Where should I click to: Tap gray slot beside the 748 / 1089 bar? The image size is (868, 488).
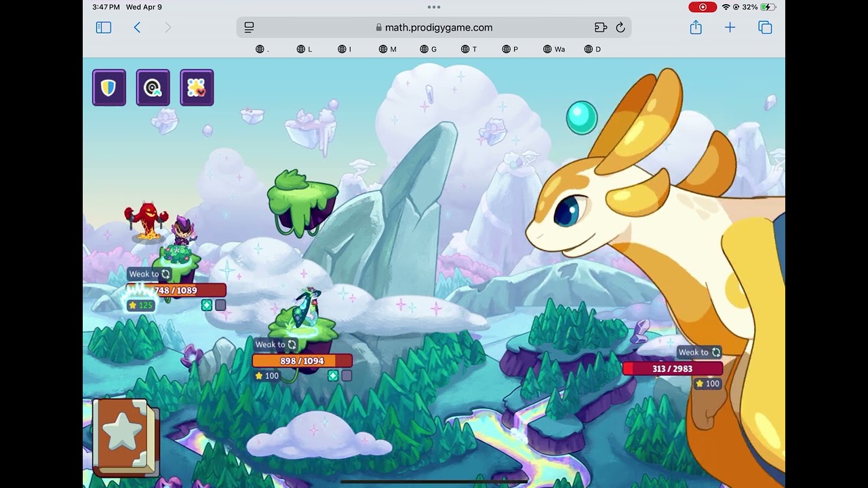(220, 305)
